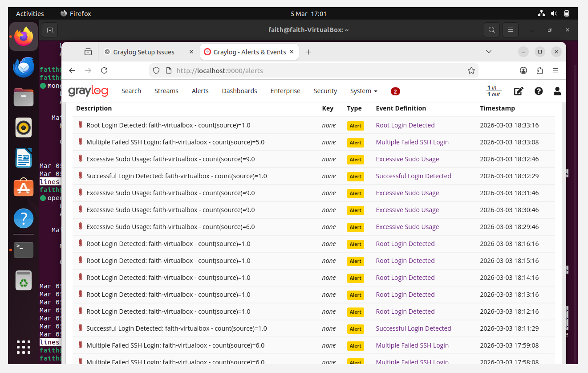Launch Thunderbird from the dock
Image resolution: width=588 pixels, height=373 pixels.
click(x=24, y=67)
